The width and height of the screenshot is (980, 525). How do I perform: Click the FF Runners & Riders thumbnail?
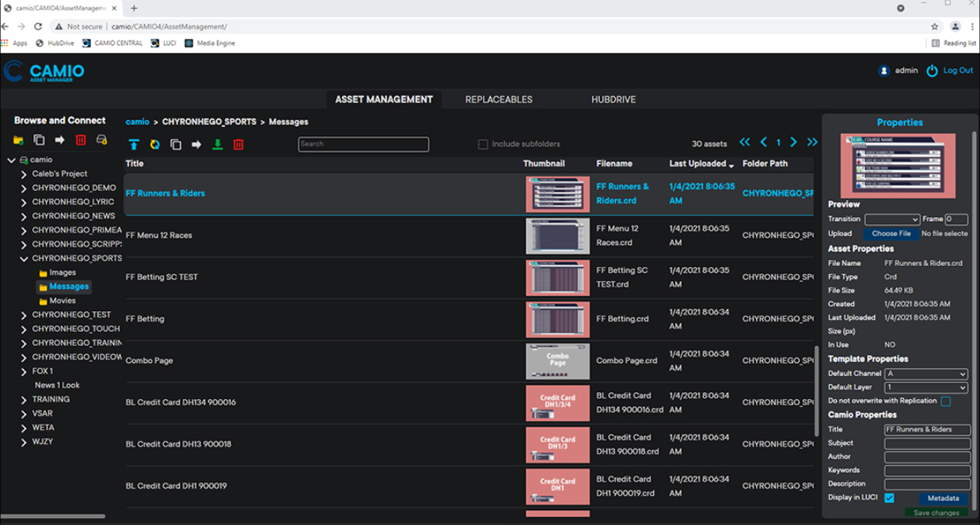pos(556,193)
